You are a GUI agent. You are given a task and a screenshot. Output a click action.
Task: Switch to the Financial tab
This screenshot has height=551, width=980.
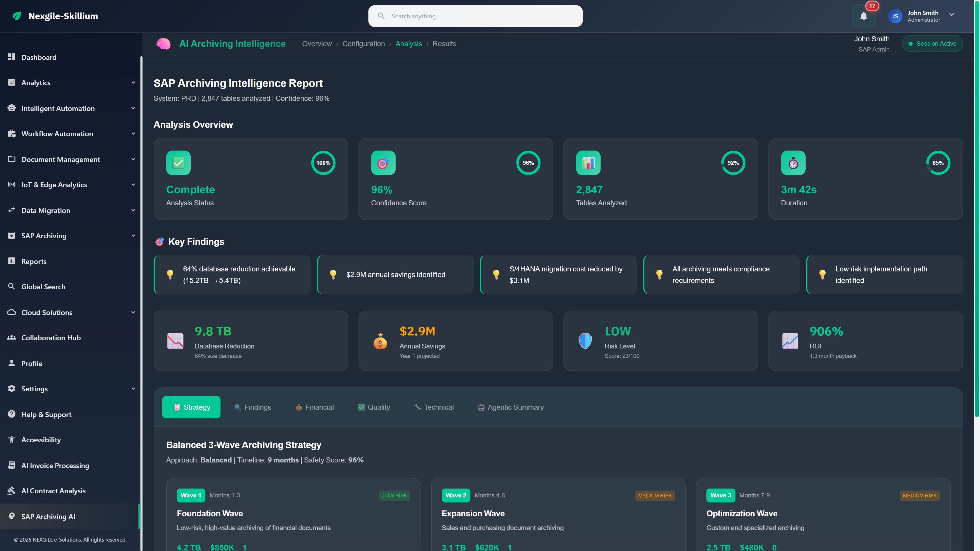pos(314,407)
